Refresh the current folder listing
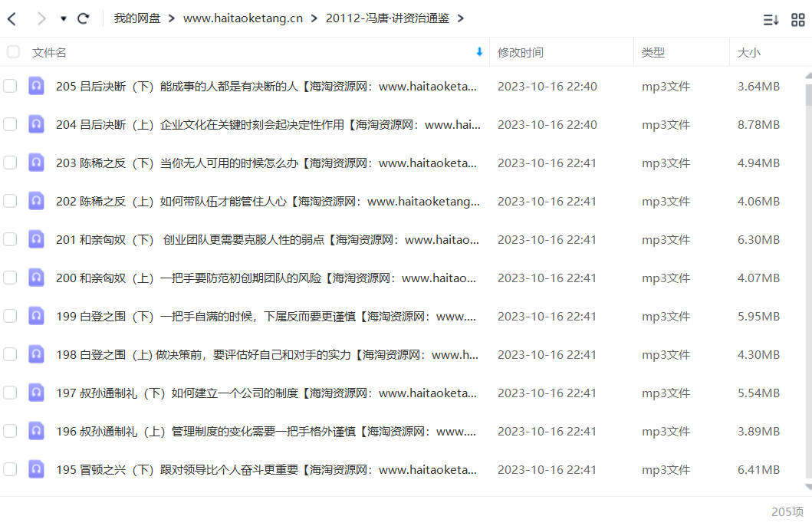 (x=83, y=19)
